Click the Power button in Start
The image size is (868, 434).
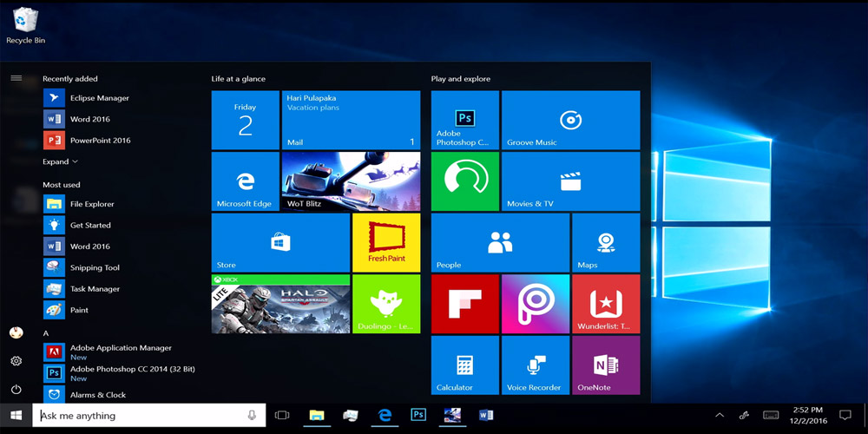(x=16, y=389)
